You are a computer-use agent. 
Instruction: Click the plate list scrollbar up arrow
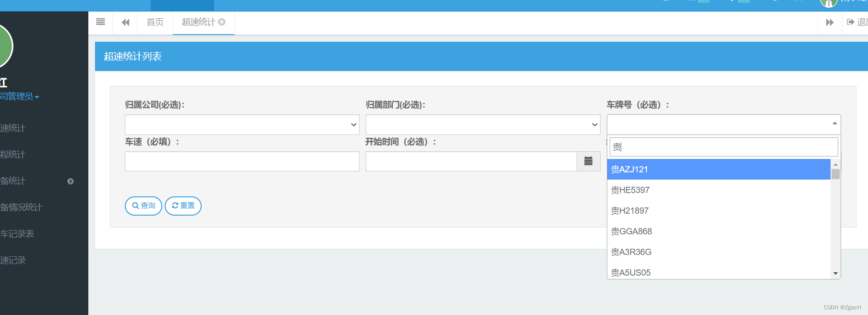(835, 164)
